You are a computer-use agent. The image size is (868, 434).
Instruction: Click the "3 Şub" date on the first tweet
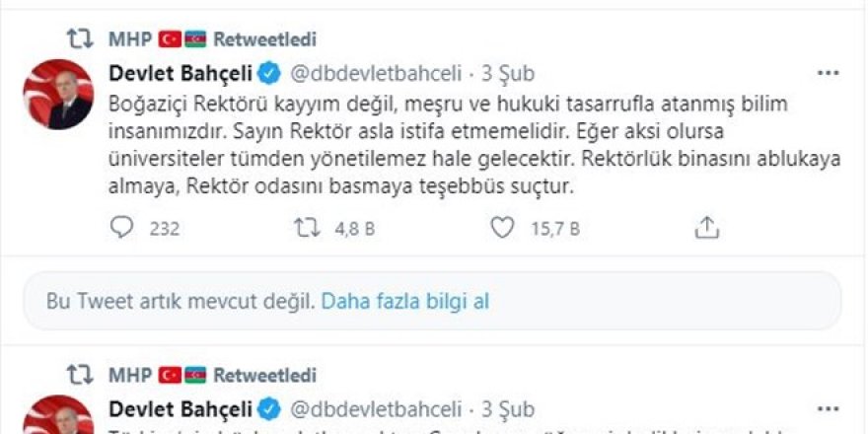508,74
